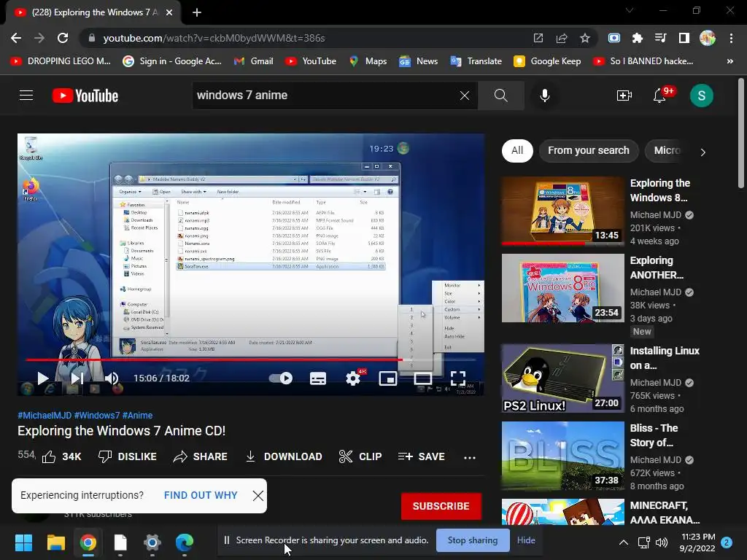Enter full screen mode
This screenshot has width=747, height=560.
tap(458, 378)
